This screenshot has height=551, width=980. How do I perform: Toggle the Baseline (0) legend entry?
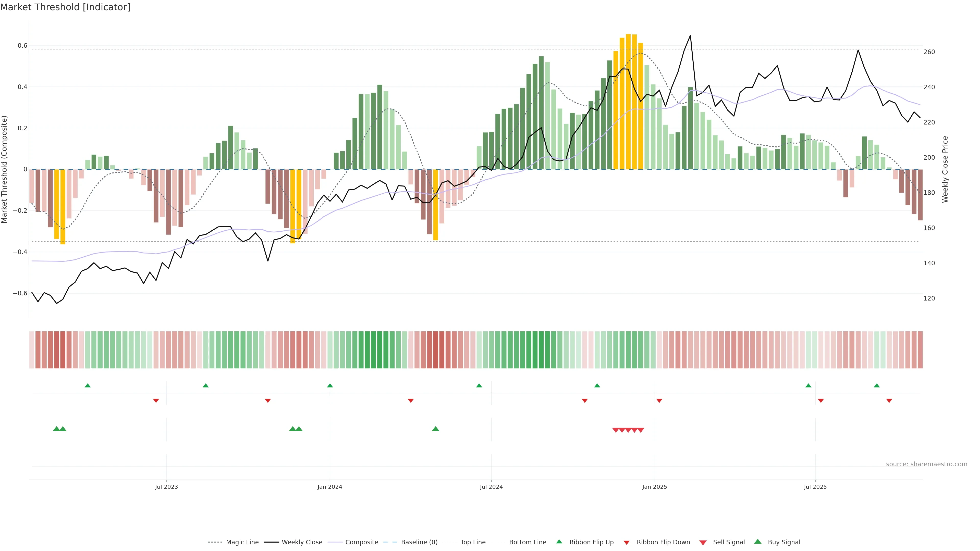419,542
